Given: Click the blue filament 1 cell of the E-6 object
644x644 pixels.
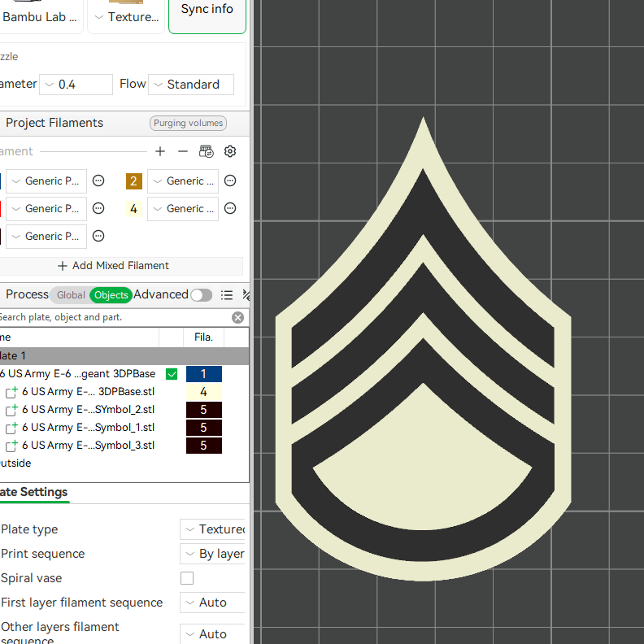Looking at the screenshot, I should click(x=204, y=374).
